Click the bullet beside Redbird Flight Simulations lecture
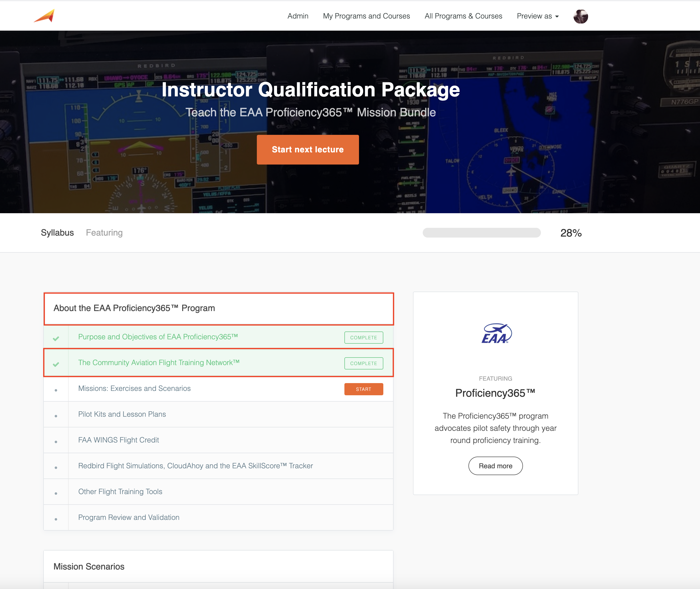Screen dimensions: 700x589 click(56, 468)
